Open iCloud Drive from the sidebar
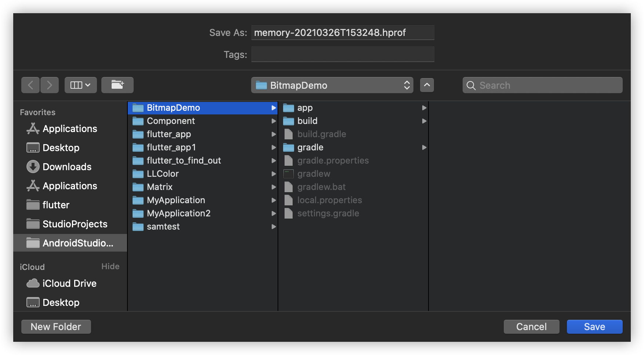This screenshot has width=644, height=355. [x=69, y=283]
